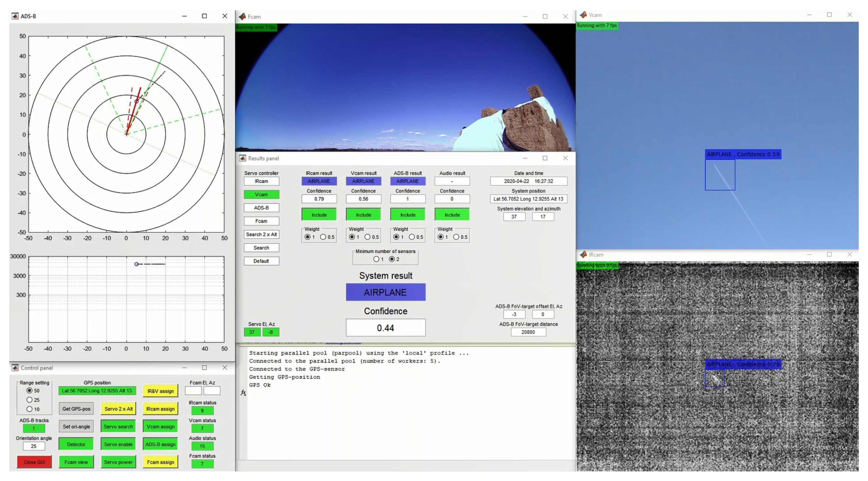Toggle the Audio result Include button
Image resolution: width=868 pixels, height=481 pixels.
452,215
